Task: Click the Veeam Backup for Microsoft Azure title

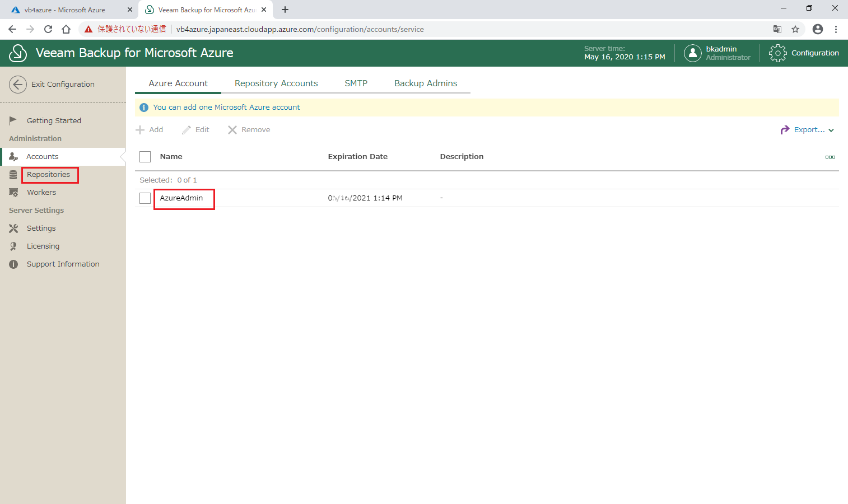Action: [134, 53]
